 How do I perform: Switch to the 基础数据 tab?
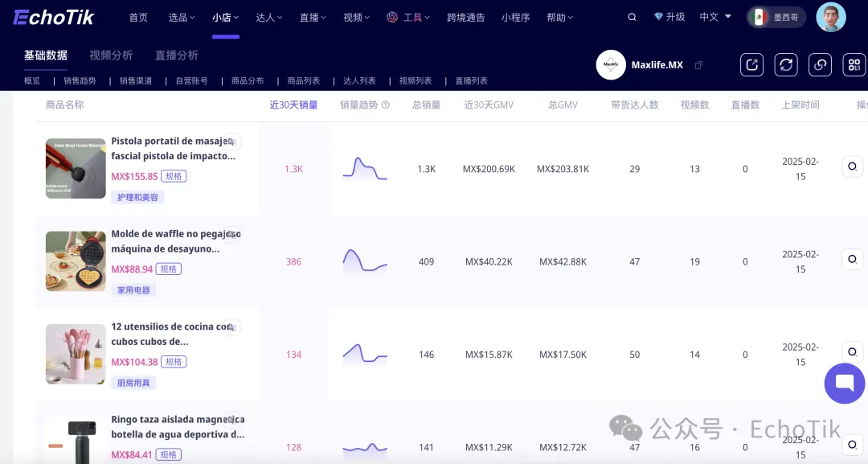[45, 55]
